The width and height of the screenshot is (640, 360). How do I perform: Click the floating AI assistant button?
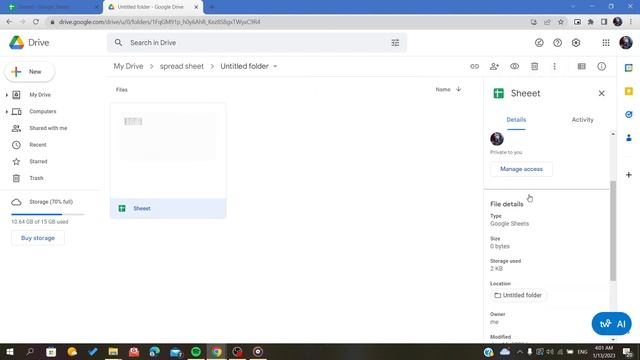point(611,324)
